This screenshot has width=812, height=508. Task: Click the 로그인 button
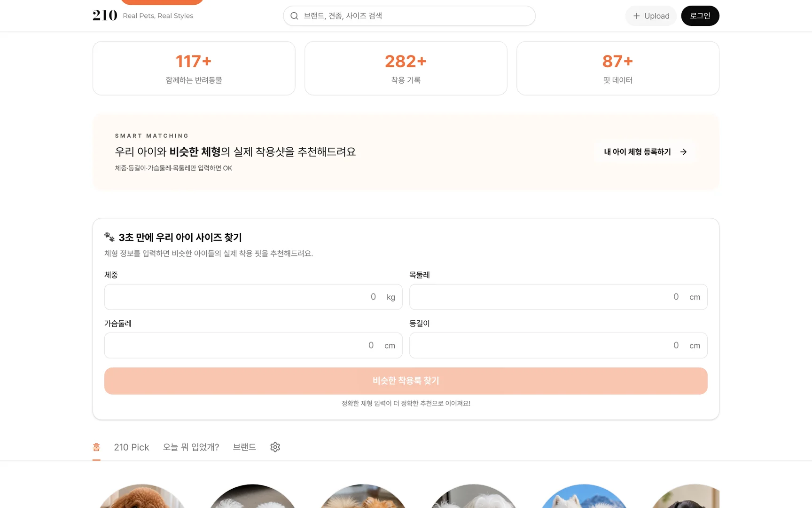tap(700, 16)
